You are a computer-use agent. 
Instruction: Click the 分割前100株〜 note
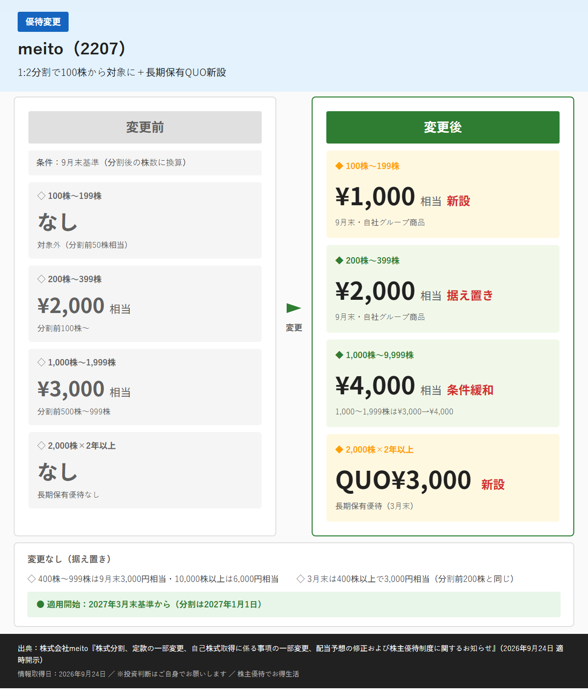tap(63, 328)
